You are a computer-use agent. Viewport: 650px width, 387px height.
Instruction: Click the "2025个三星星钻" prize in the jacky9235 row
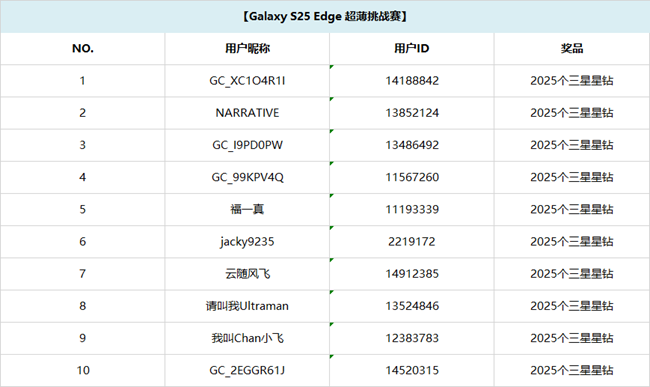tap(572, 242)
